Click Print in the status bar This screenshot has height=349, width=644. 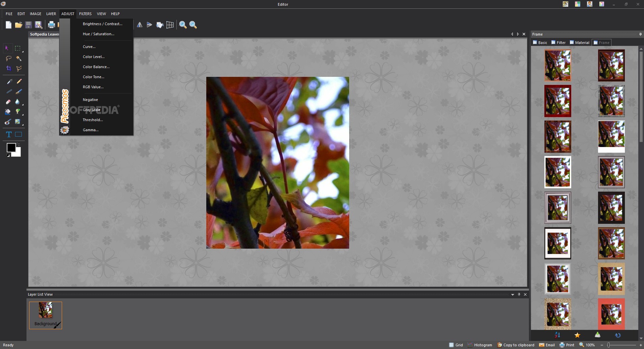click(x=567, y=345)
